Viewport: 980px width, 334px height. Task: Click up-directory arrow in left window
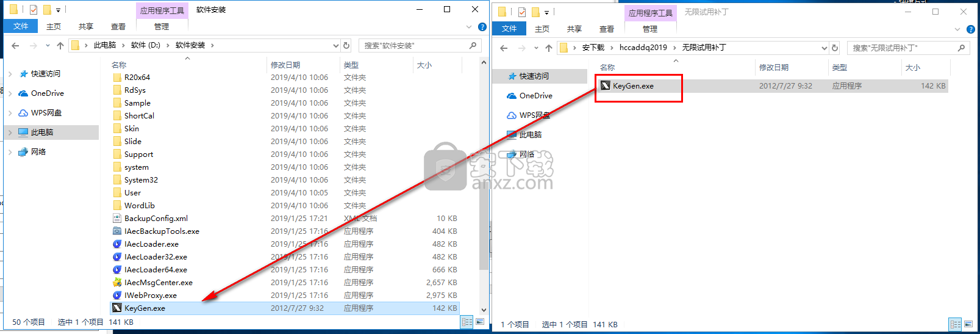tap(60, 45)
